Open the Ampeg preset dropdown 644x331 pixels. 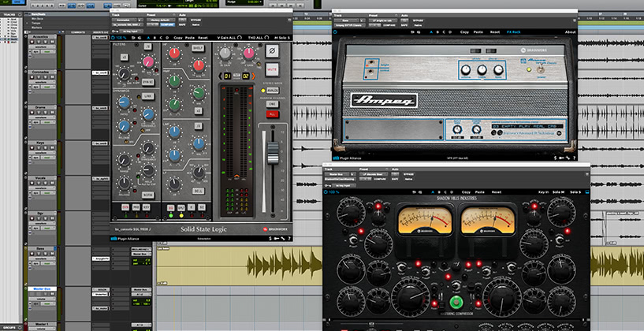pyautogui.click(x=382, y=20)
